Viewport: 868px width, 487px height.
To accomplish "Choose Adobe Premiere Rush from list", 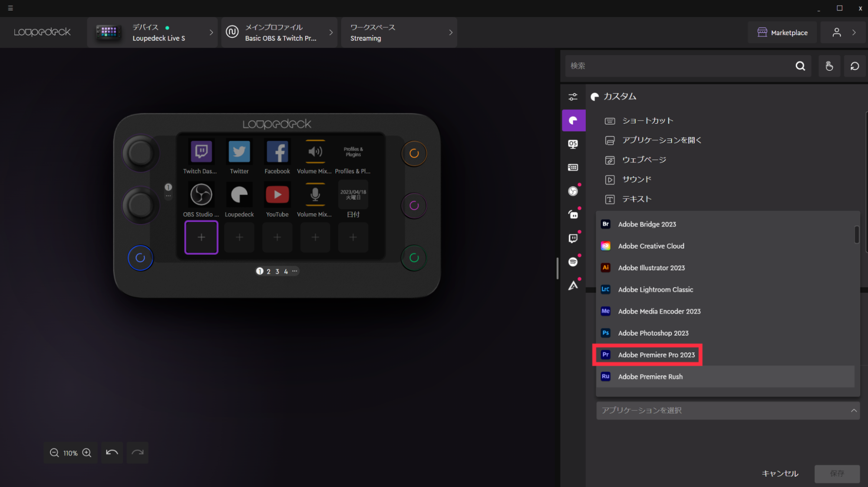I will point(726,376).
